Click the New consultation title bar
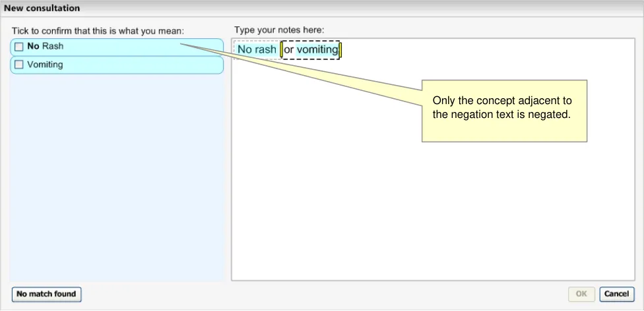This screenshot has height=311, width=644. (x=322, y=9)
